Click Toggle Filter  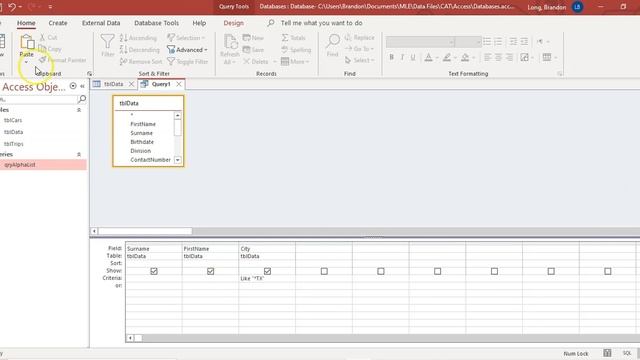[188, 62]
